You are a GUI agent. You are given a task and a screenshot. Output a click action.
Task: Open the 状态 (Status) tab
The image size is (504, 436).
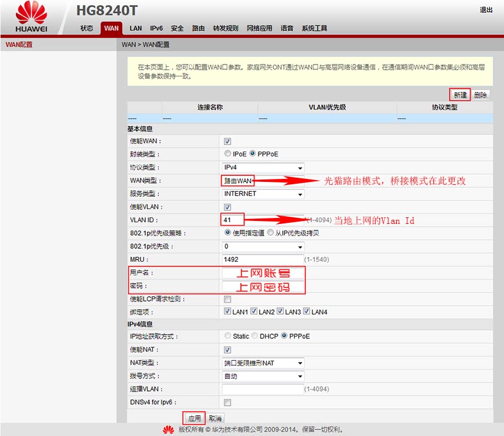pyautogui.click(x=87, y=28)
